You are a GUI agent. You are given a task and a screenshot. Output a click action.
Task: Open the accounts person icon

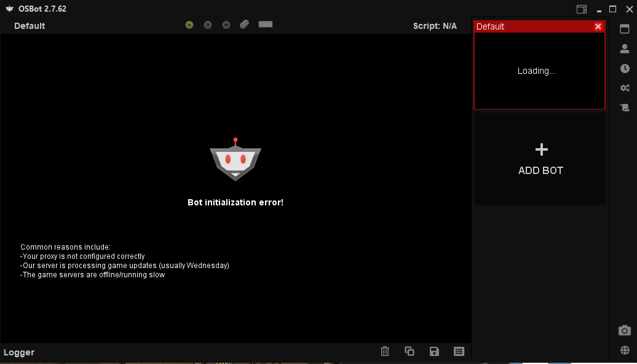coord(625,49)
